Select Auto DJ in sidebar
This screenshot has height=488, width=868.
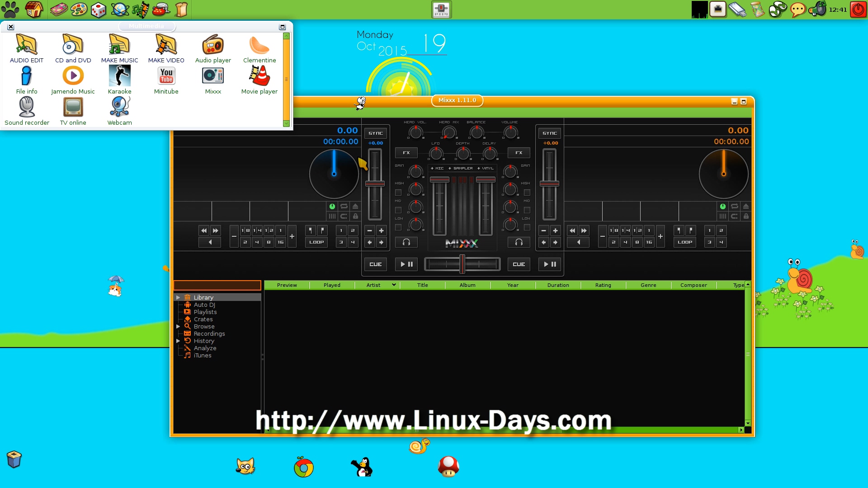click(x=204, y=305)
